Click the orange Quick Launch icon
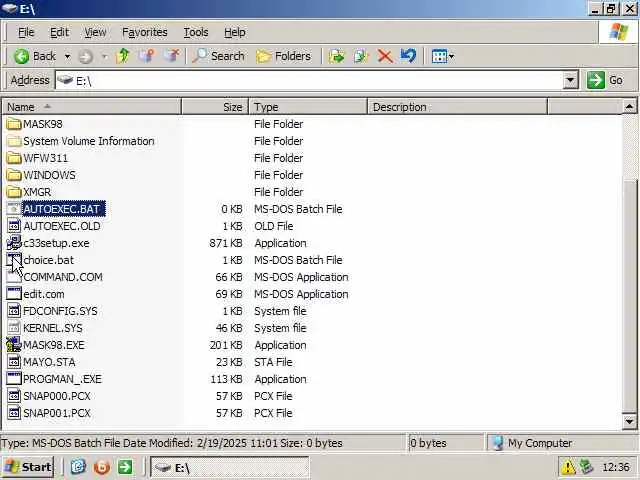 (x=102, y=467)
